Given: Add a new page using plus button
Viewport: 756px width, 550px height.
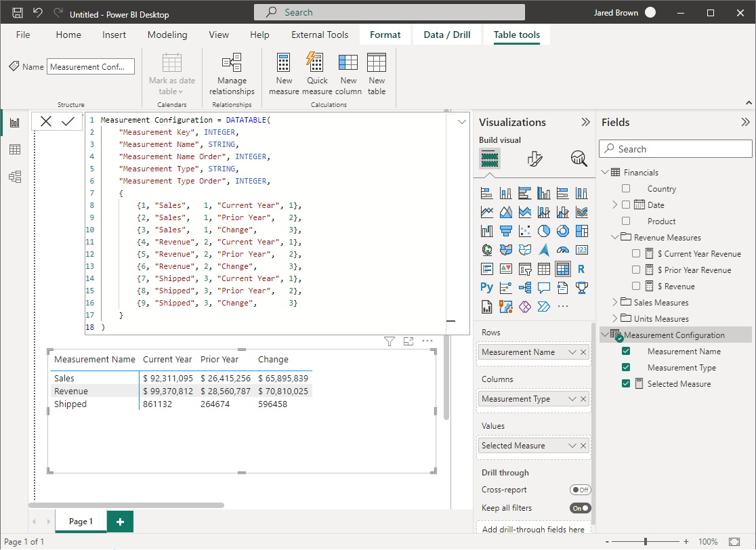Looking at the screenshot, I should 120,522.
